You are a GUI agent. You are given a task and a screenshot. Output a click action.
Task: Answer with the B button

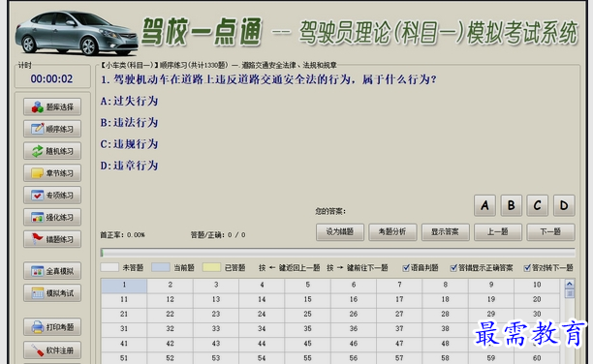coord(512,205)
